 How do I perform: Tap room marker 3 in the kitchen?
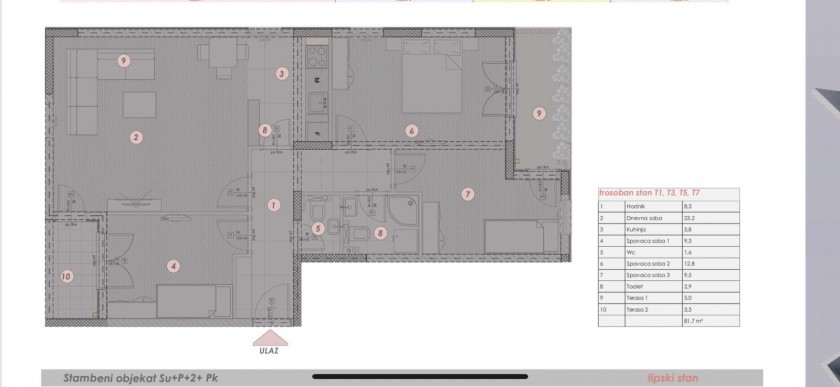point(282,74)
